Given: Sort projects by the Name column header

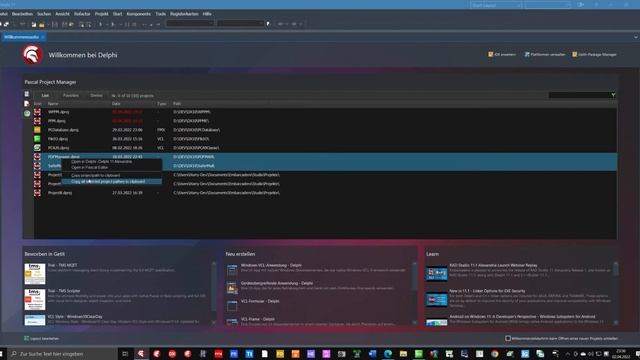Looking at the screenshot, I should pos(53,104).
